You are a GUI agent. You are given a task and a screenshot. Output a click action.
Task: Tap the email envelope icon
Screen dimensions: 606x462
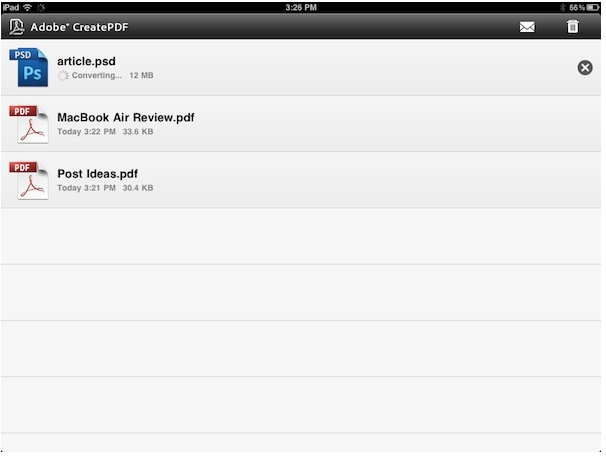click(x=527, y=27)
